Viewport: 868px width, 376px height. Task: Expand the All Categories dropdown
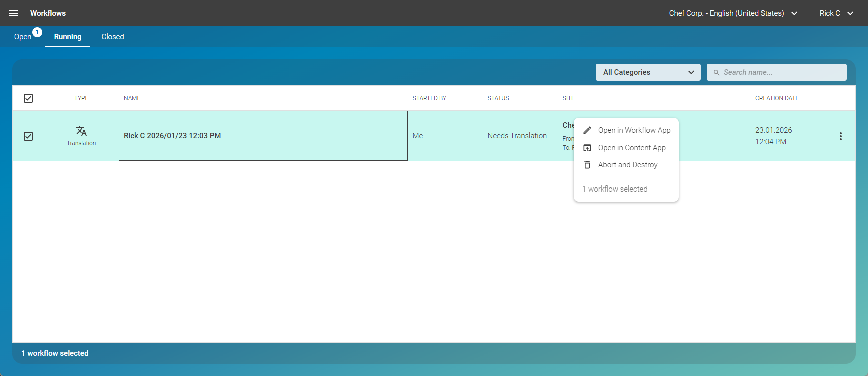pyautogui.click(x=648, y=72)
